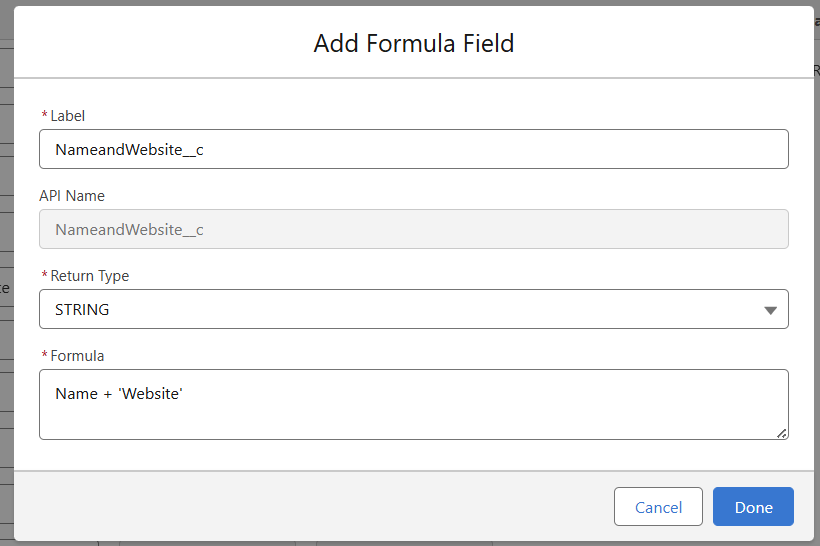This screenshot has width=820, height=546.
Task: Click the greyed-out API Name field
Action: pos(413,229)
